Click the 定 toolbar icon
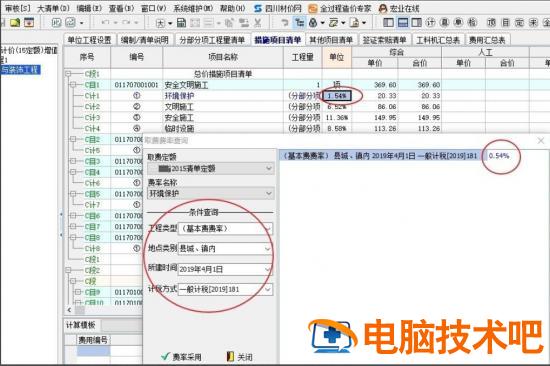Viewport: 550px width, 366px height. click(x=519, y=23)
